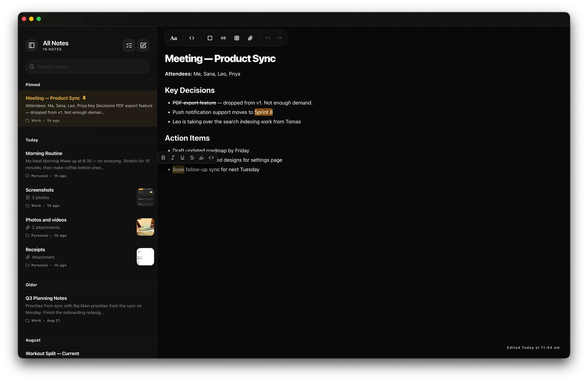Attach a file with the paperclip icon
Viewport: 588px width, 382px height.
[x=250, y=38]
